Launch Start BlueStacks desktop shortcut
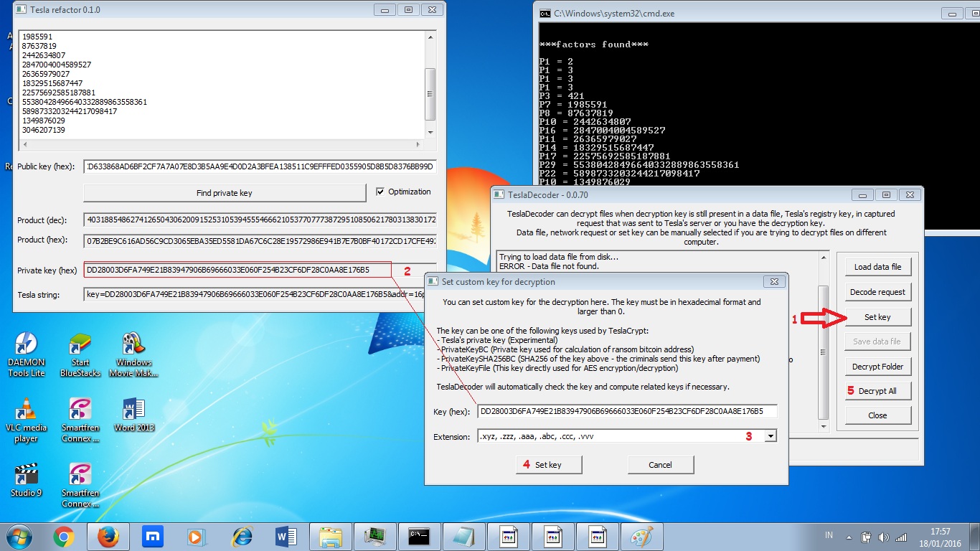 [x=80, y=354]
